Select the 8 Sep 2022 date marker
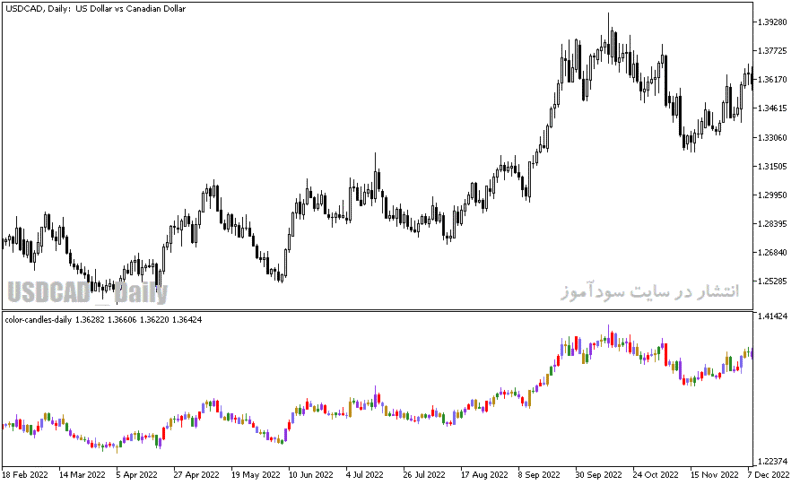This screenshot has width=800, height=485. click(x=538, y=475)
